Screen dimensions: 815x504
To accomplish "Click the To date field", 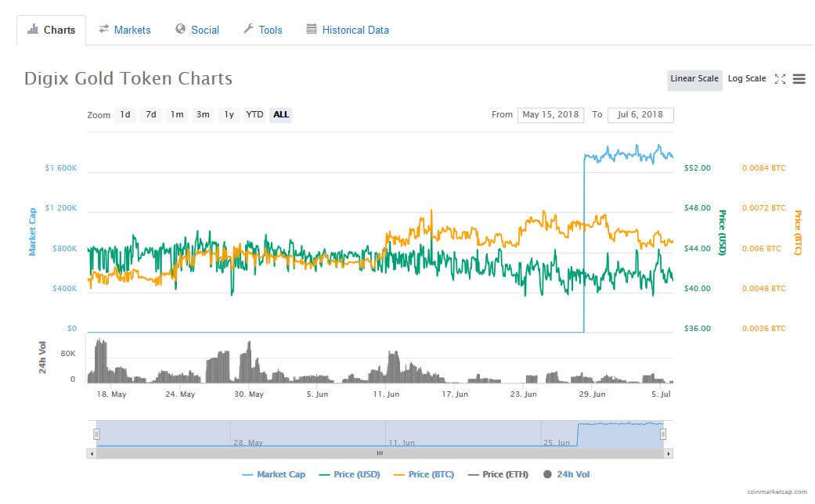I will [640, 115].
